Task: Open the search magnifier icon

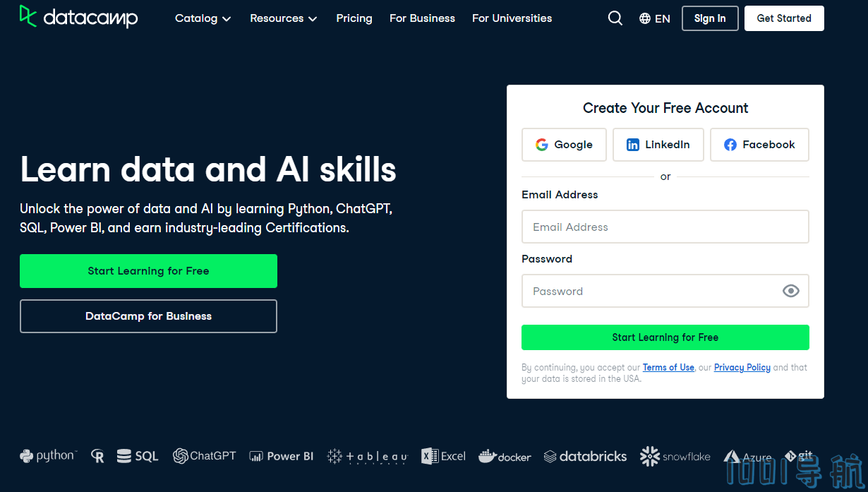Action: click(615, 18)
